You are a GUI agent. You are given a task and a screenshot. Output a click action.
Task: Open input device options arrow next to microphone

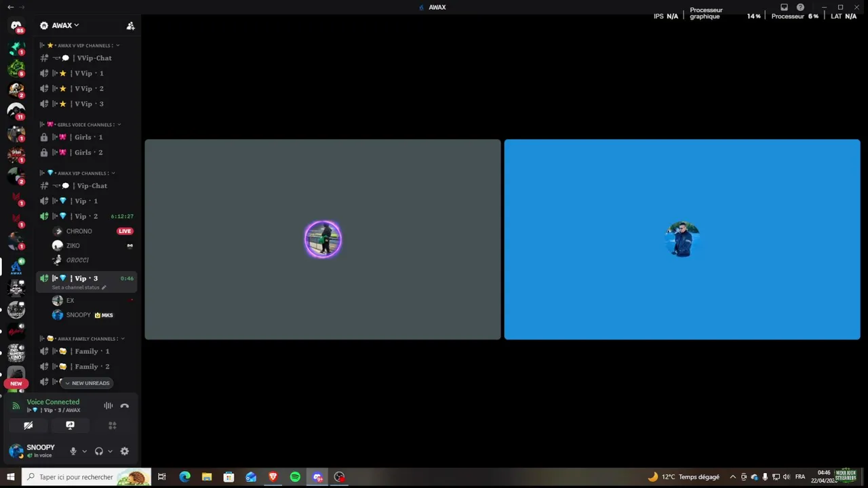pyautogui.click(x=84, y=451)
